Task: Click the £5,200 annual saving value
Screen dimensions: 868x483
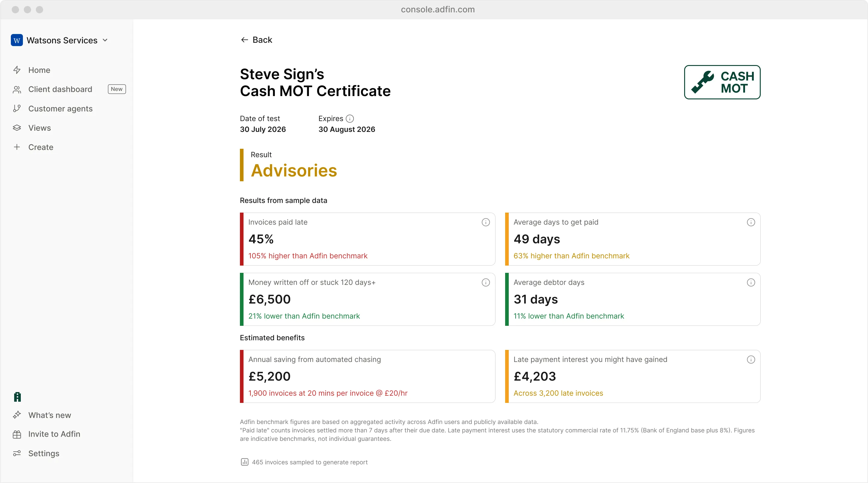Action: click(x=269, y=376)
